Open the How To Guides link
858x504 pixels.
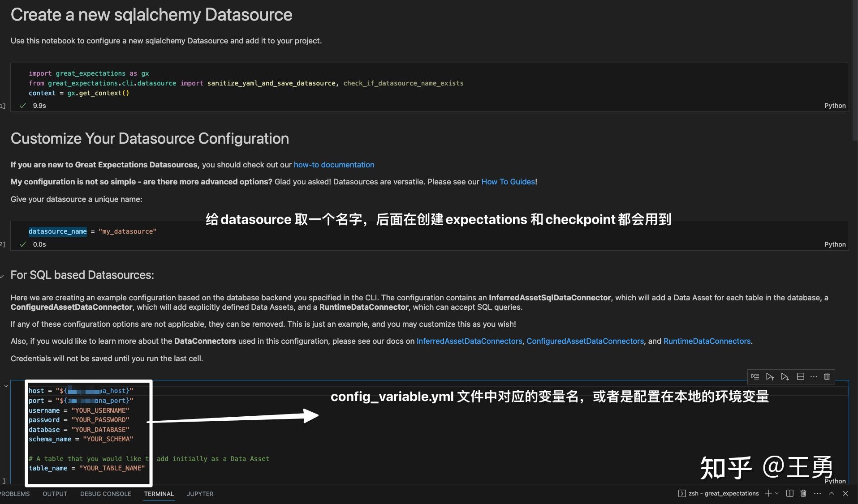pos(508,182)
